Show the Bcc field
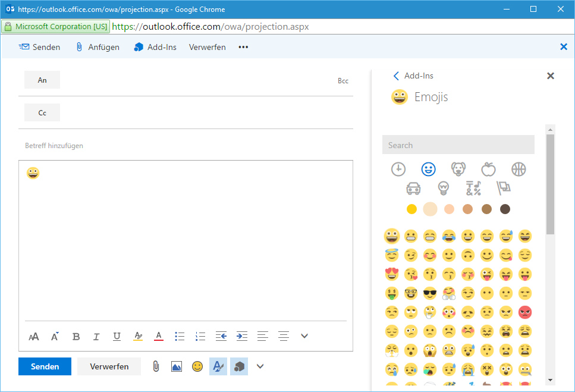This screenshot has width=575, height=392. (343, 81)
